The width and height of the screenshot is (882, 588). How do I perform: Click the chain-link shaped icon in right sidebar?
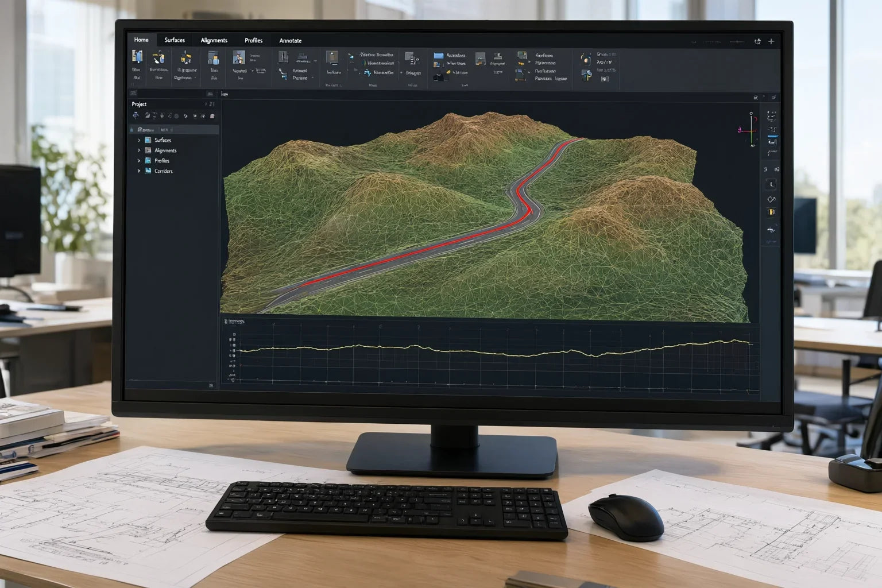[771, 199]
